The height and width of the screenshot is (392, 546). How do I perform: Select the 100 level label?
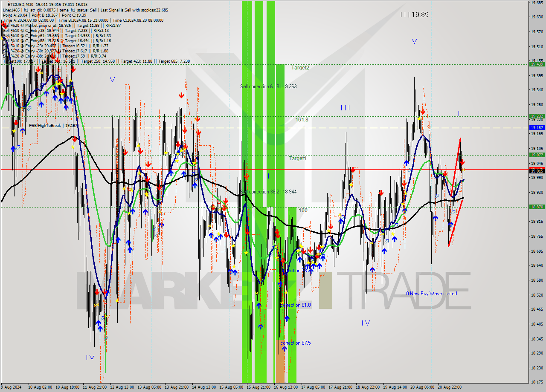coord(303,210)
